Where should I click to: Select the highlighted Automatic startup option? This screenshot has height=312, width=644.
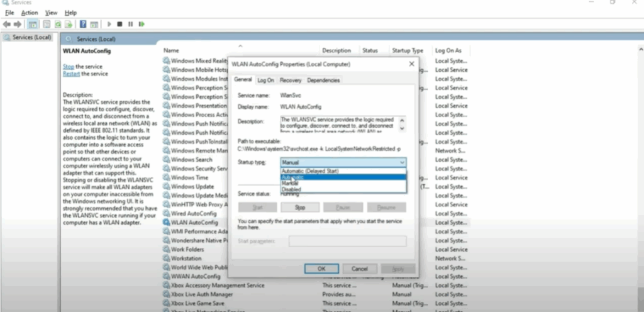point(343,177)
